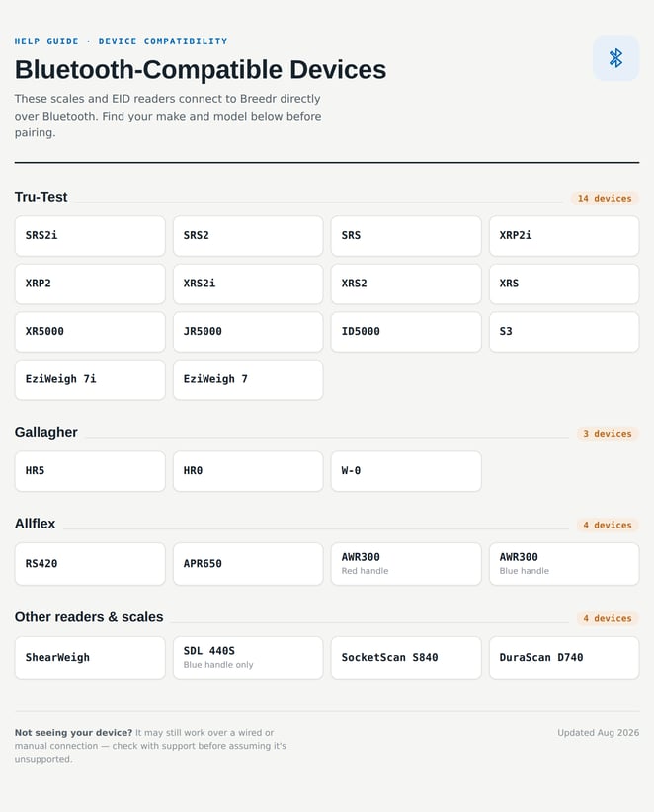Choose the EziWeigh 7i card

pyautogui.click(x=90, y=379)
